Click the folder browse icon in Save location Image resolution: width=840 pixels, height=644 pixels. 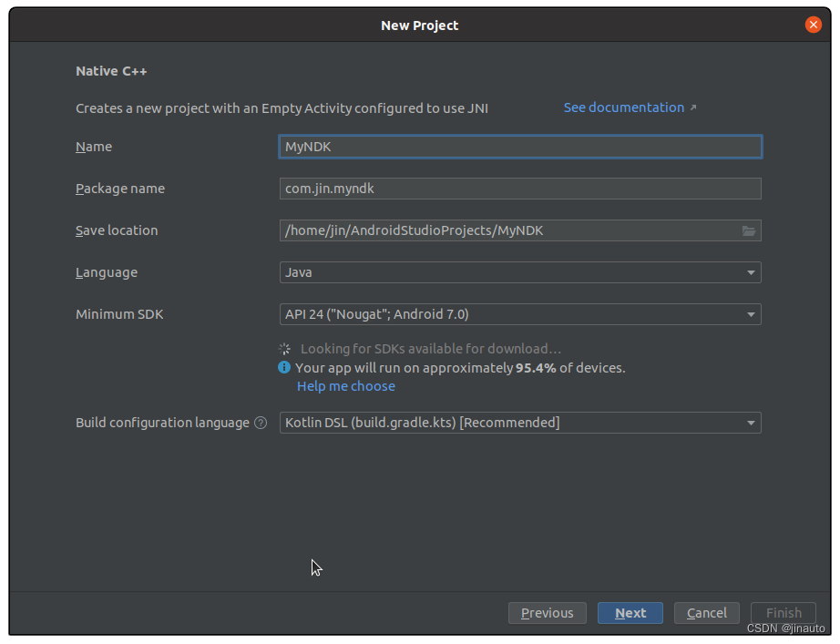749,231
